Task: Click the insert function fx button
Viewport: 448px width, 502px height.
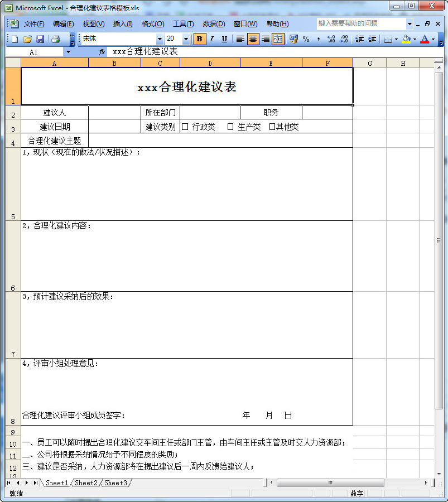Action: tap(102, 51)
